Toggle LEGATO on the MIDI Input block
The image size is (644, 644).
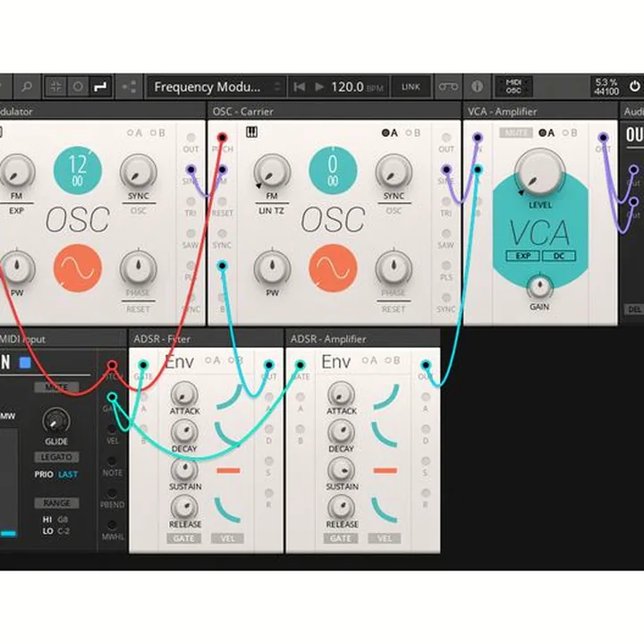56,457
